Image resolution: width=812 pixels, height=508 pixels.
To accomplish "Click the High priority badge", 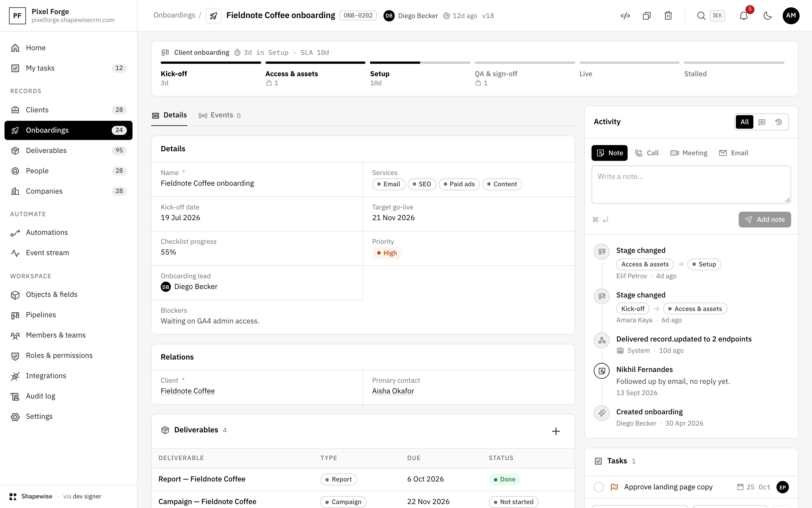I will pos(387,253).
